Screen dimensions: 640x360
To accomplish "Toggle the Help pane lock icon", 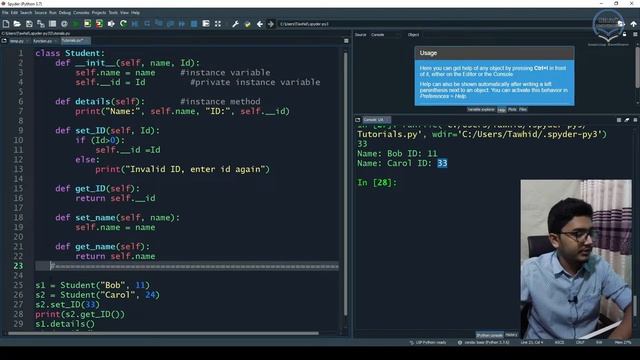I will click(x=624, y=35).
